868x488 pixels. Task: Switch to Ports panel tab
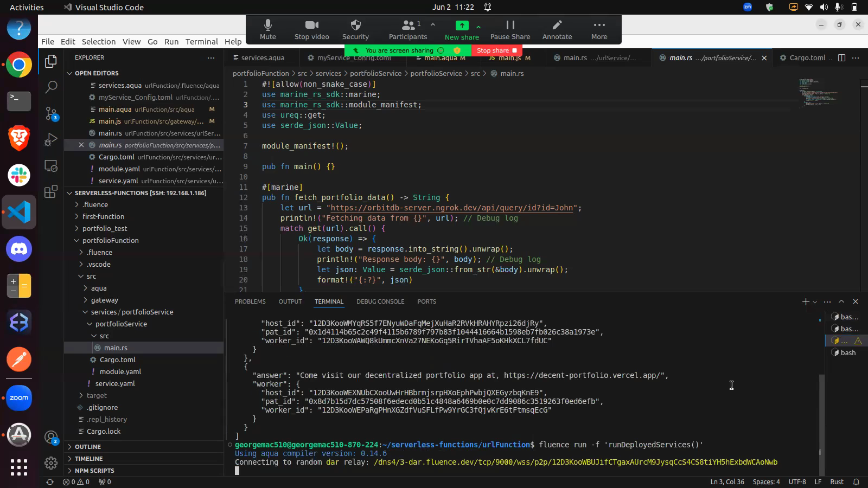[426, 301]
